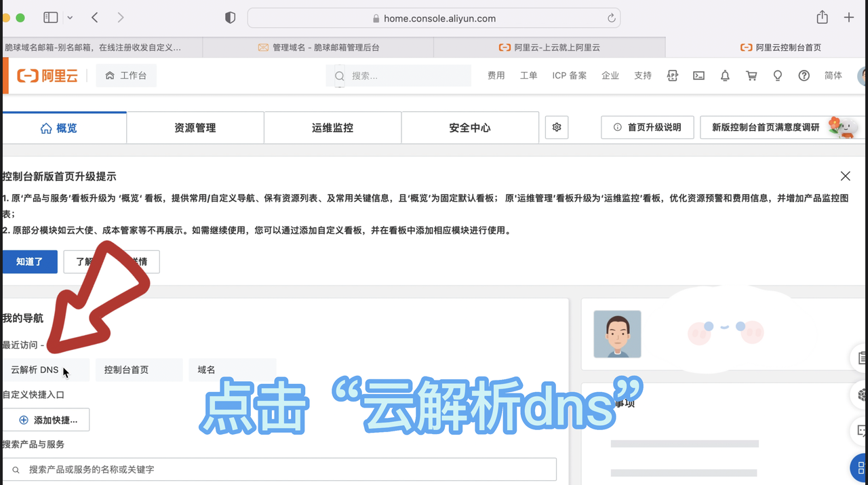Click the app download icon in header

673,75
